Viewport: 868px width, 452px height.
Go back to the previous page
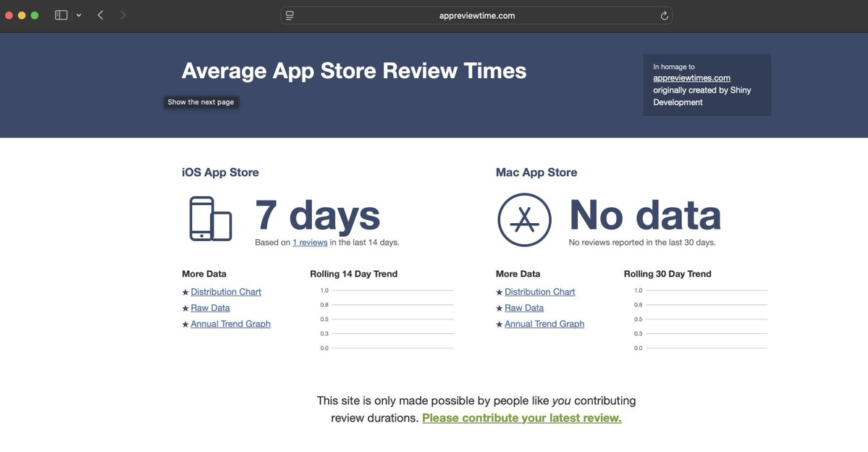100,15
